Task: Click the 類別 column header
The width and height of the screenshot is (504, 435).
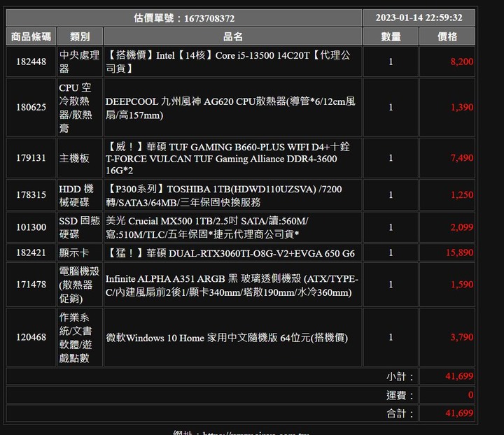Action: (x=80, y=36)
